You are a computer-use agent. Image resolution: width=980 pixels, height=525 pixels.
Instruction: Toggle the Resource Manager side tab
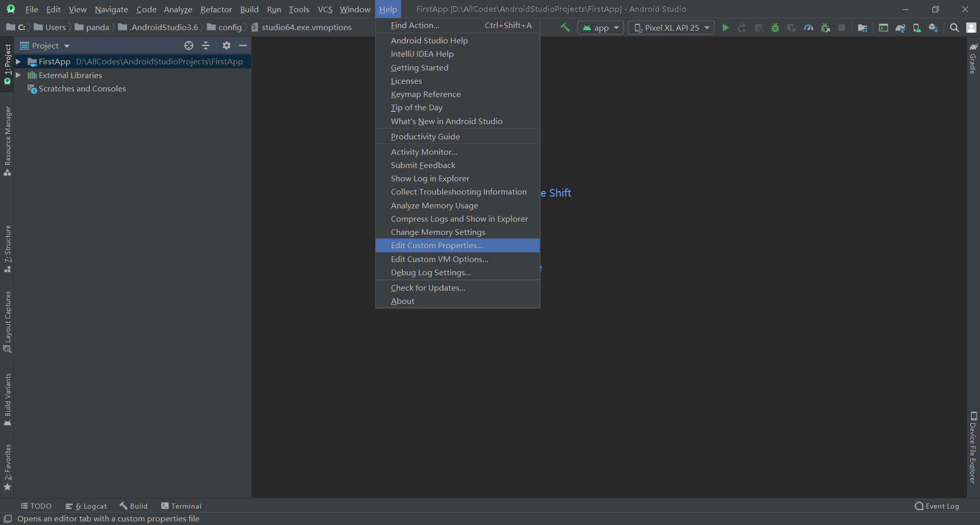click(7, 141)
